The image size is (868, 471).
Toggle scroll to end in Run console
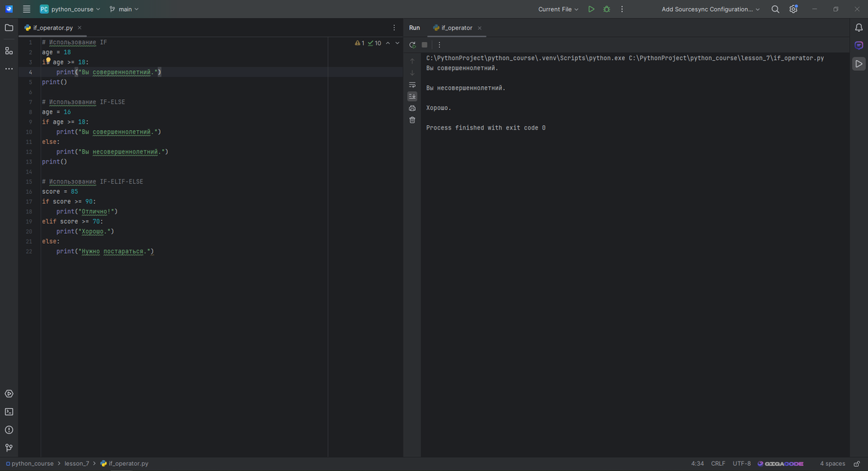pos(412,96)
